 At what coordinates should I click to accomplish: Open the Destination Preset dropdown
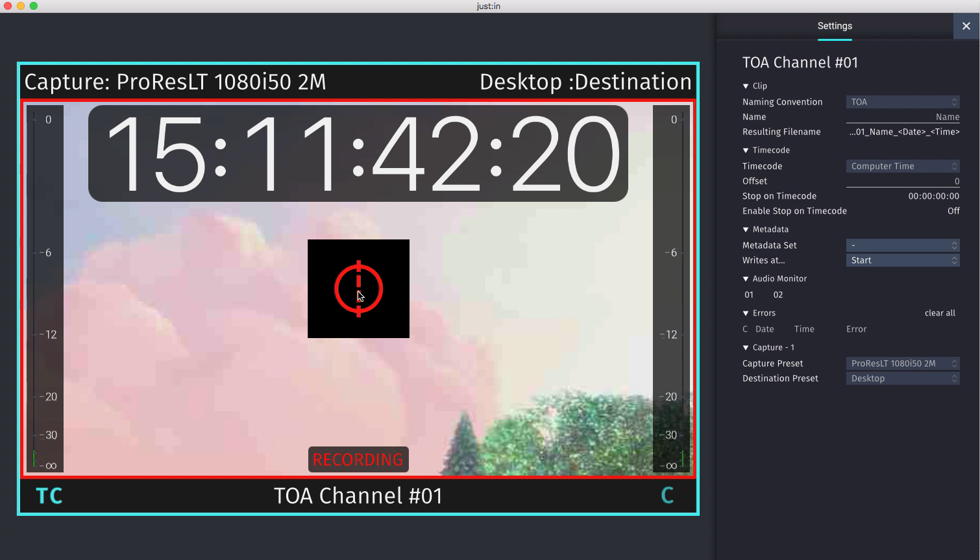[903, 378]
